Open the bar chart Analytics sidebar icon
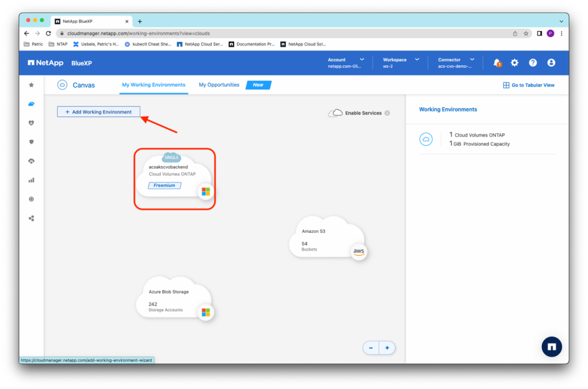The width and height of the screenshot is (588, 389). pos(32,180)
